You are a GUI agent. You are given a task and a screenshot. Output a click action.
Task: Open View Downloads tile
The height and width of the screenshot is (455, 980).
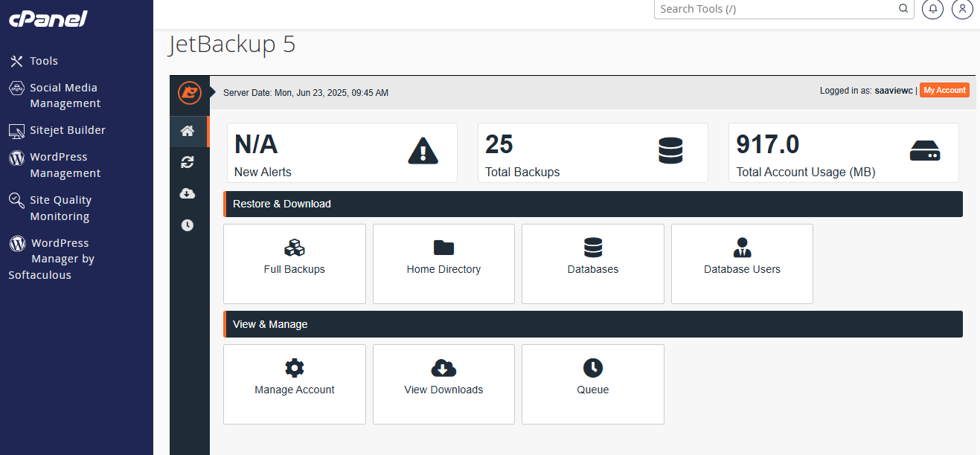click(443, 384)
